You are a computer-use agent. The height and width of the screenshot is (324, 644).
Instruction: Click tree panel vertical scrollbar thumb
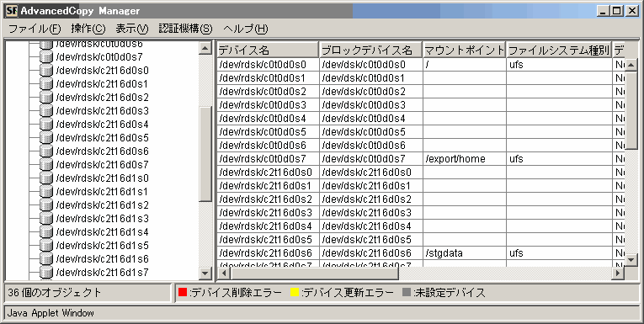click(x=205, y=154)
